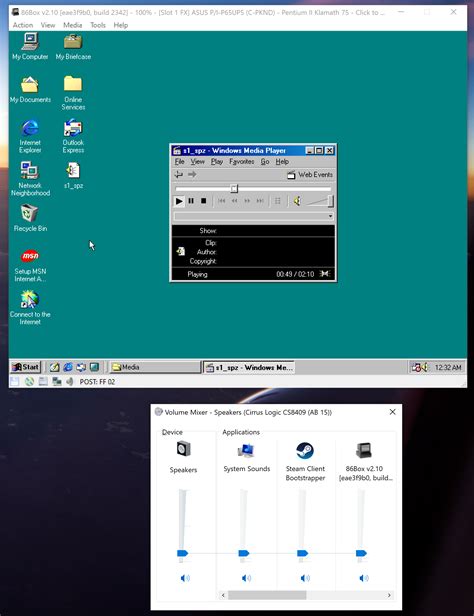Mute 86Box in Volume Mixer

tap(364, 578)
